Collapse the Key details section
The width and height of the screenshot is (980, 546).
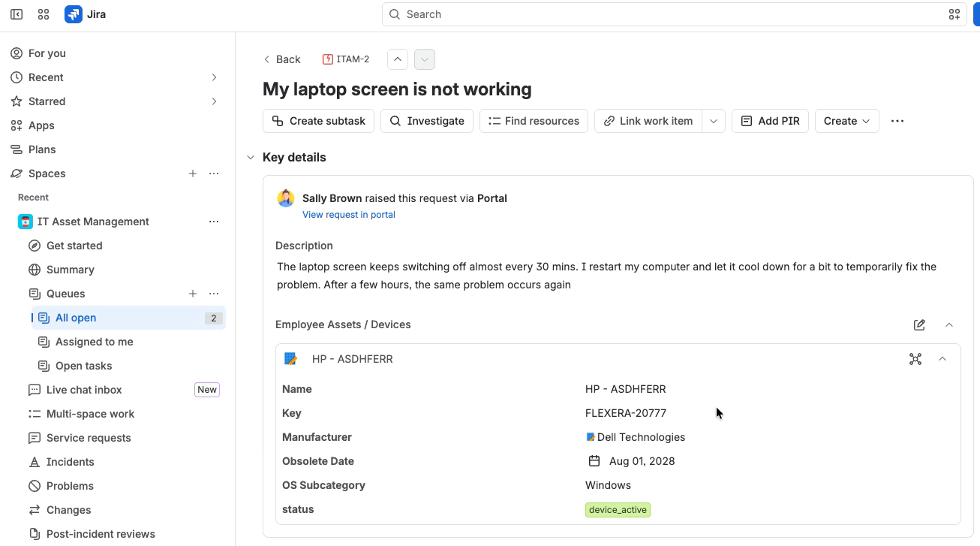[x=251, y=157]
